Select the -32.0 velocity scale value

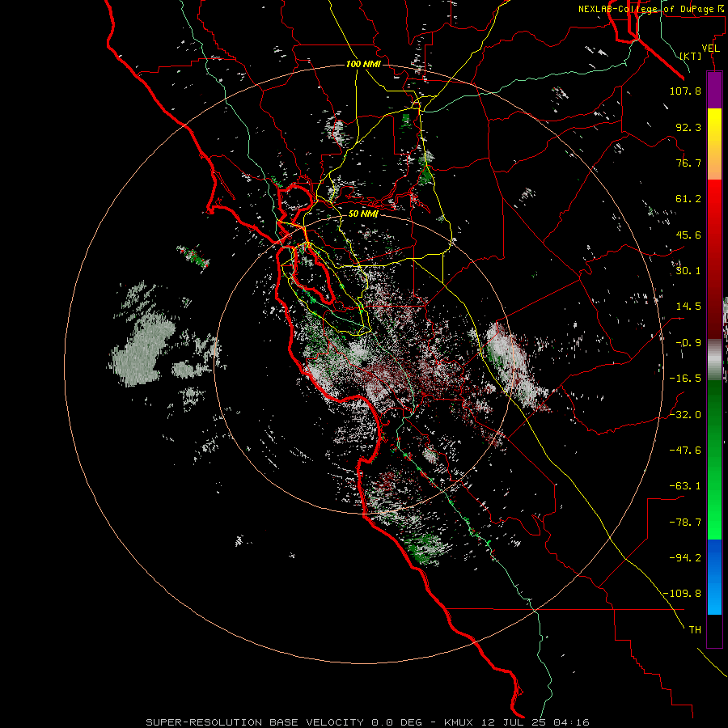[685, 414]
